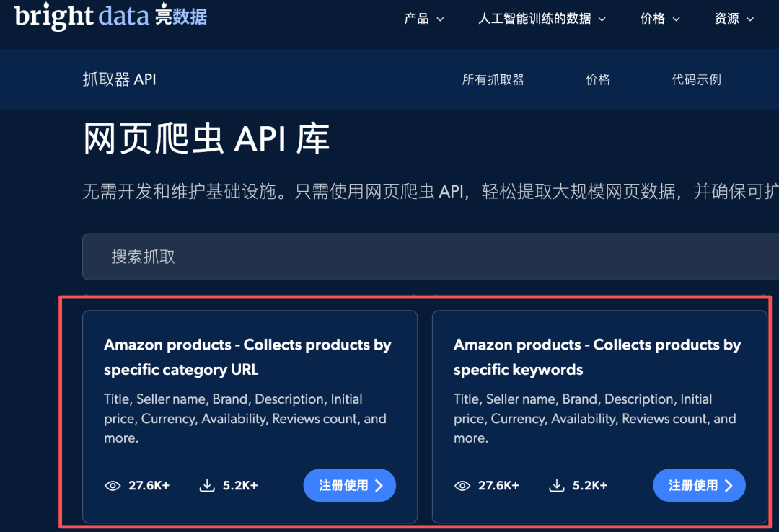Switch to the 所有抓取器 tab

tap(493, 79)
